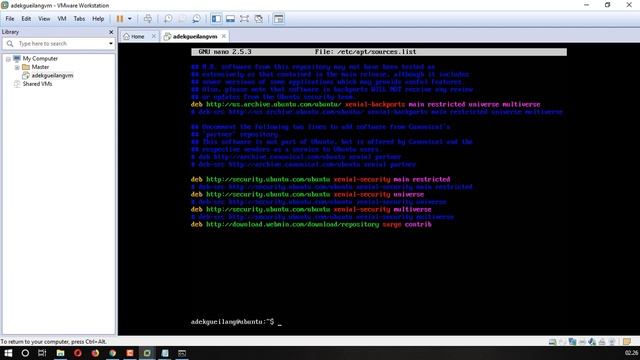Click Send Ctrl+Alt+Del toolbar icon
The width and height of the screenshot is (640, 360).
(148, 19)
